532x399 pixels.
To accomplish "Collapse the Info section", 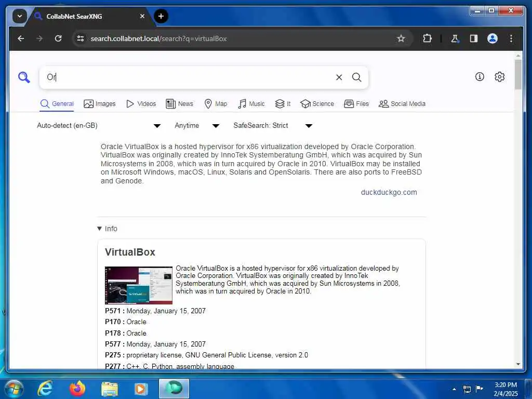I will 107,229.
